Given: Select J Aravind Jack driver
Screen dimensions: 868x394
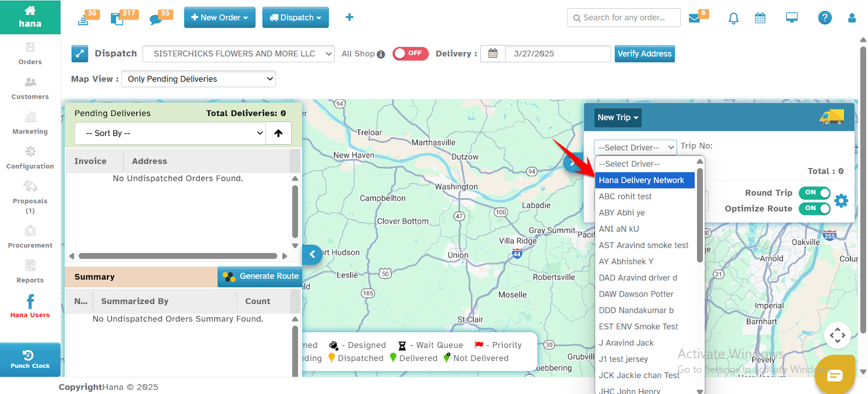Looking at the screenshot, I should coord(644,343).
